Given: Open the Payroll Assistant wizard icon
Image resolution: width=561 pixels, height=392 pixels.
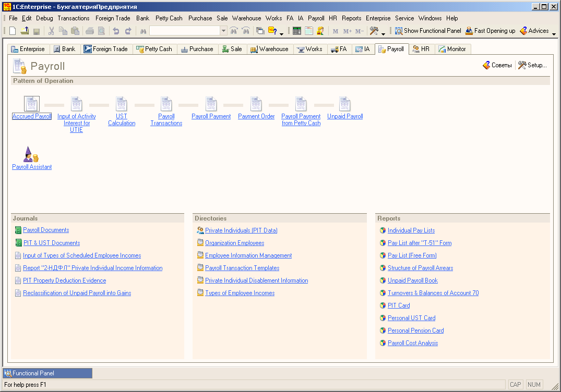Looking at the screenshot, I should tap(32, 155).
